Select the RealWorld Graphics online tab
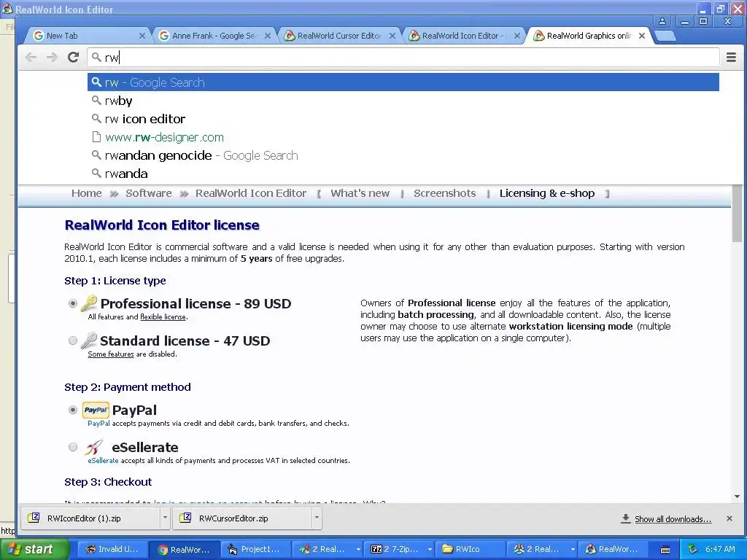747x560 pixels. (589, 36)
